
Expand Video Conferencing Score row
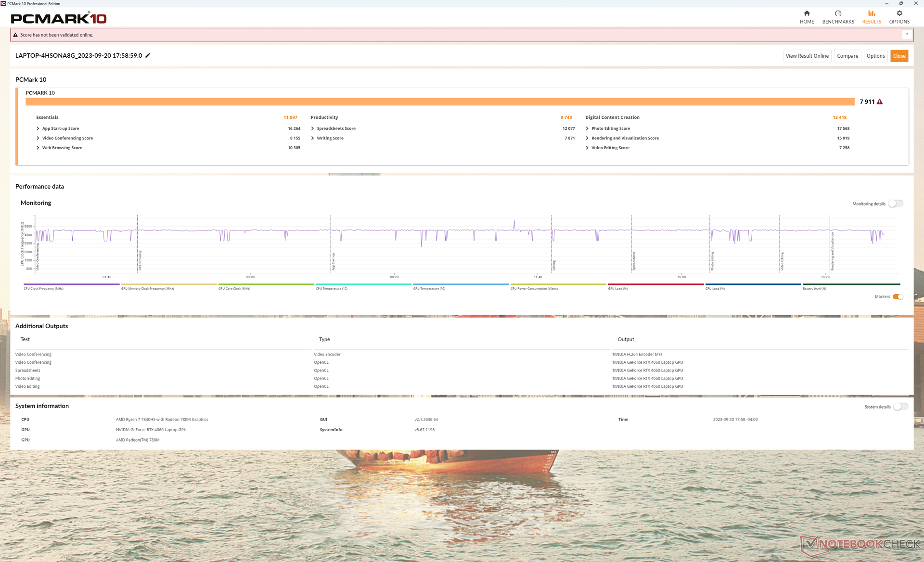[38, 138]
